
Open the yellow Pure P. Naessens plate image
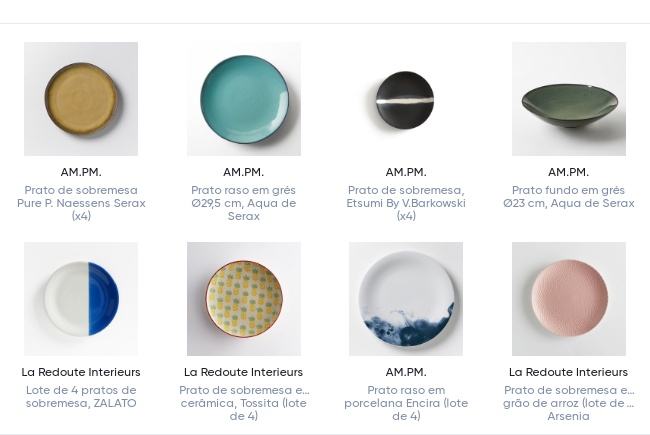81,99
